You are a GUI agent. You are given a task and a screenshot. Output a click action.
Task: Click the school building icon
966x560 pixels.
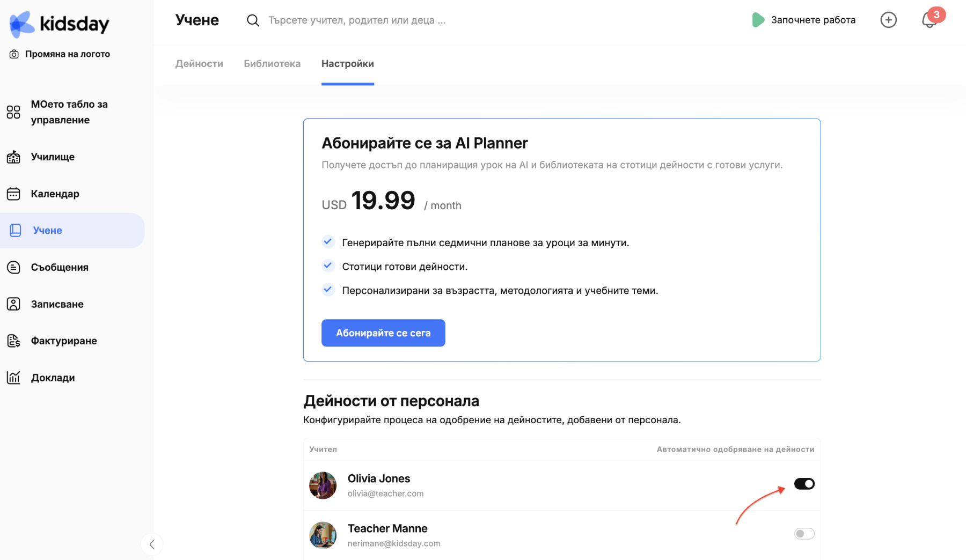click(x=13, y=157)
